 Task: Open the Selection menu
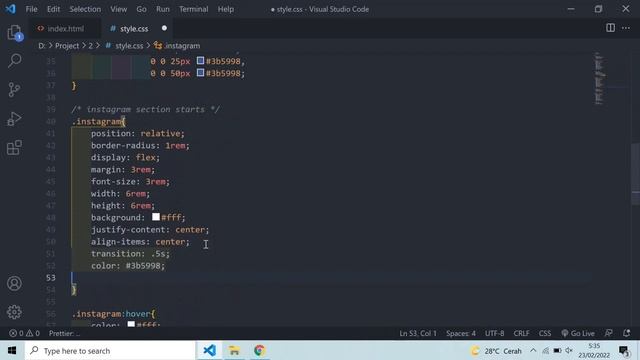coord(85,9)
